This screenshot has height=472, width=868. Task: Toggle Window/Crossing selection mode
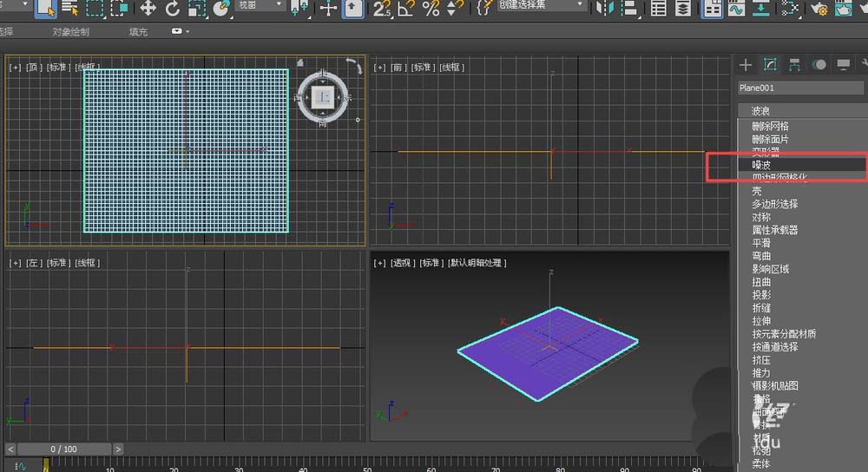point(120,8)
